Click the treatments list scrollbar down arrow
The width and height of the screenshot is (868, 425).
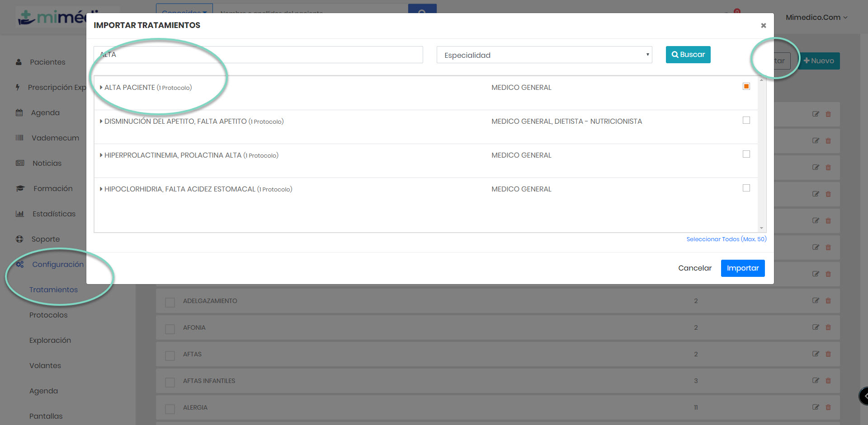pyautogui.click(x=761, y=228)
